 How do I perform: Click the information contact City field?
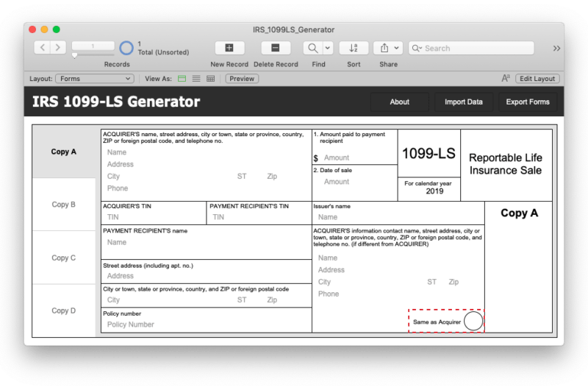tap(370, 282)
